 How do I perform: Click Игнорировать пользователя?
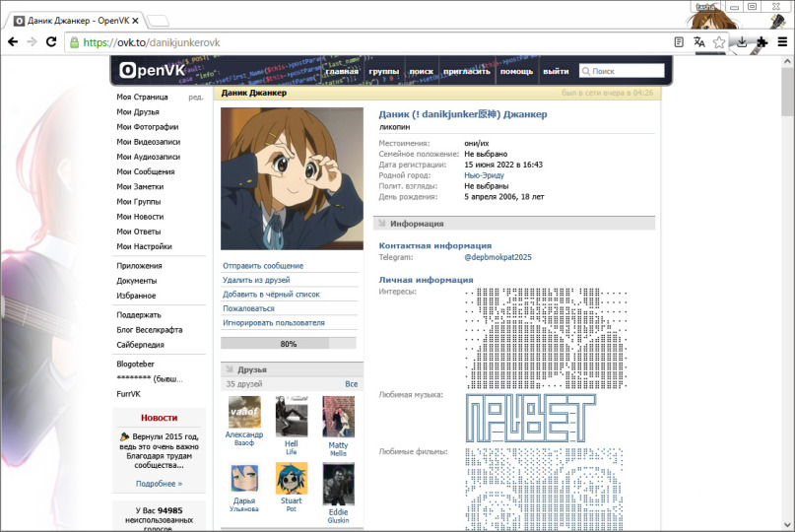pos(274,322)
